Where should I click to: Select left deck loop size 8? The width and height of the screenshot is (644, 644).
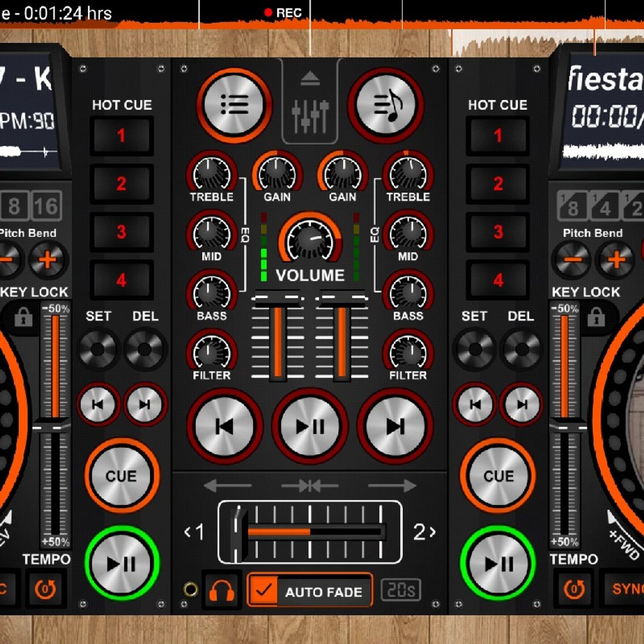14,206
